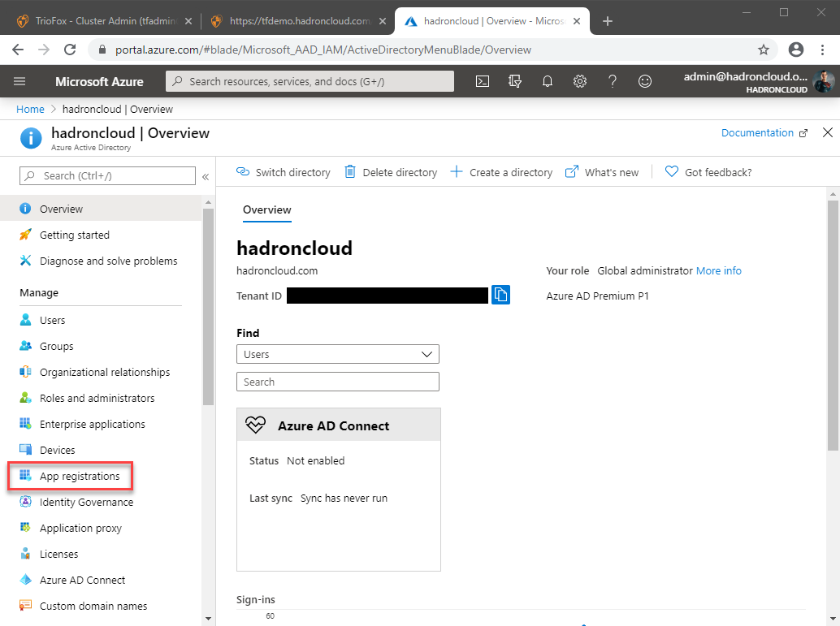
Task: Reload the page with the refresh icon
Action: [x=70, y=50]
